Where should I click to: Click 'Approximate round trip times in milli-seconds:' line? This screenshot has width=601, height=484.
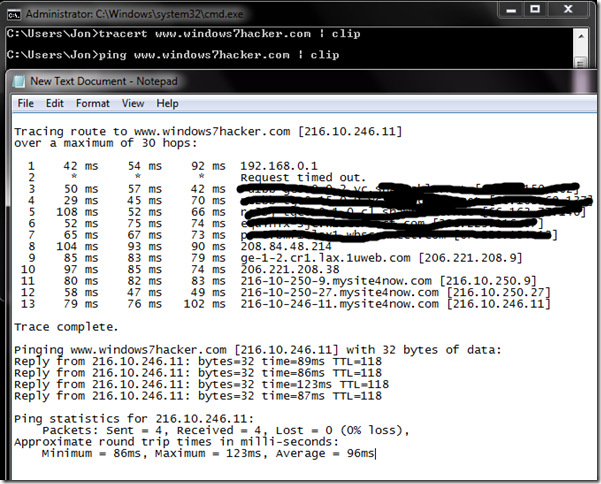coord(177,442)
